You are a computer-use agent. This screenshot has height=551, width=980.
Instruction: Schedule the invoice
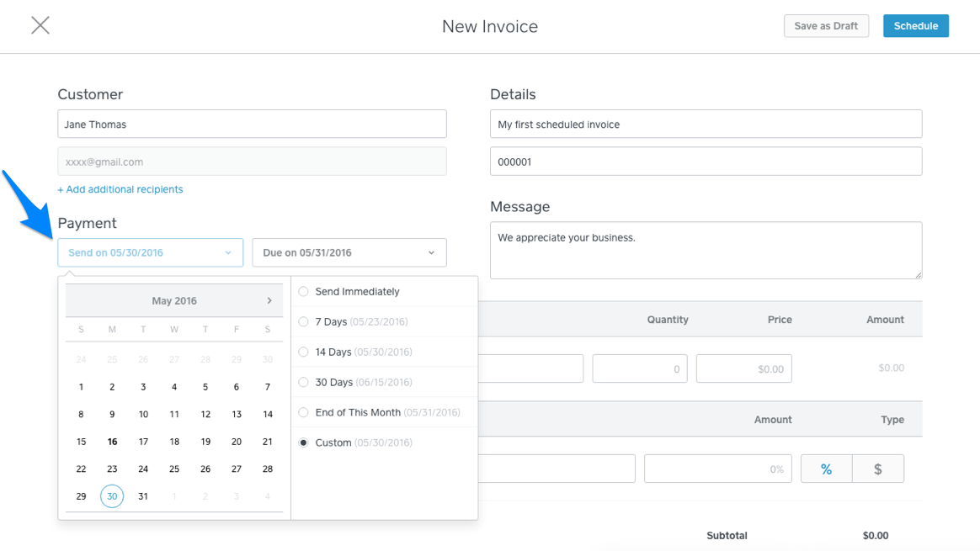(x=916, y=25)
